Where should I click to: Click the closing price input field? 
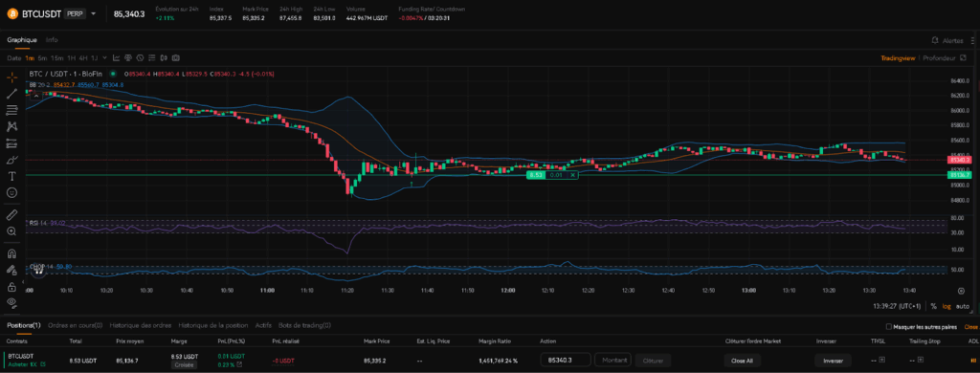coord(566,360)
